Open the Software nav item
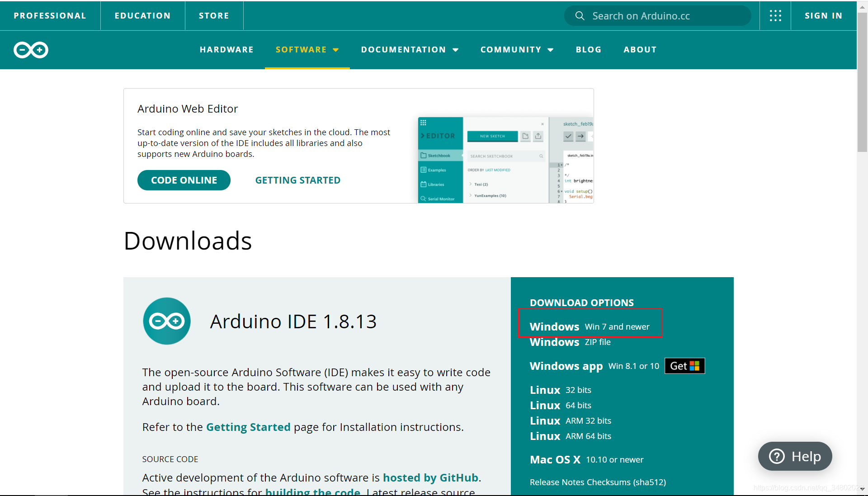The width and height of the screenshot is (868, 496). 301,50
